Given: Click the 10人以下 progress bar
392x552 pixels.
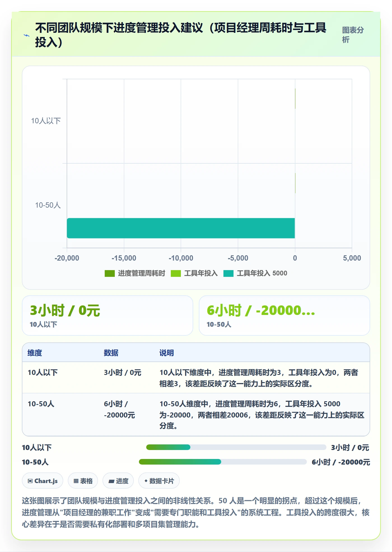Looking at the screenshot, I should pos(236,447).
